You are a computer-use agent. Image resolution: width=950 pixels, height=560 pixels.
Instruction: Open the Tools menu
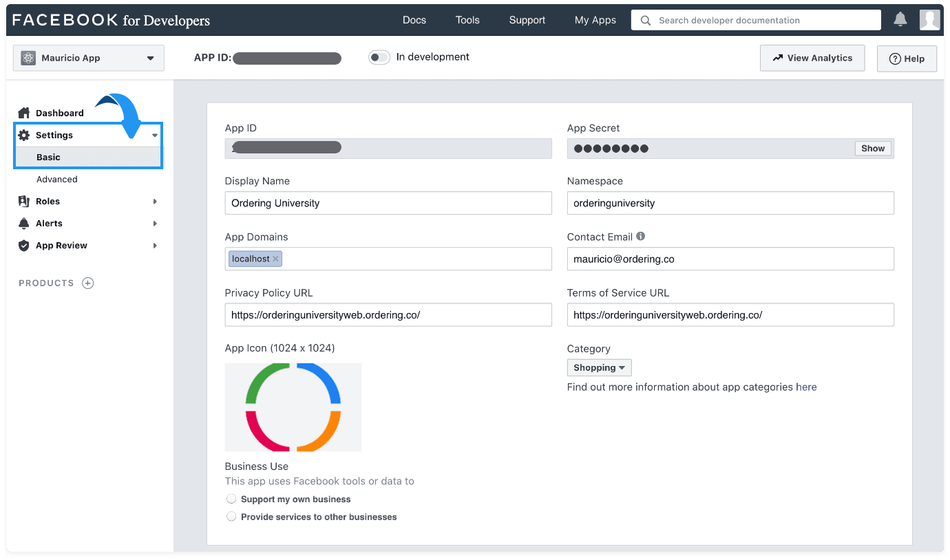[x=467, y=20]
